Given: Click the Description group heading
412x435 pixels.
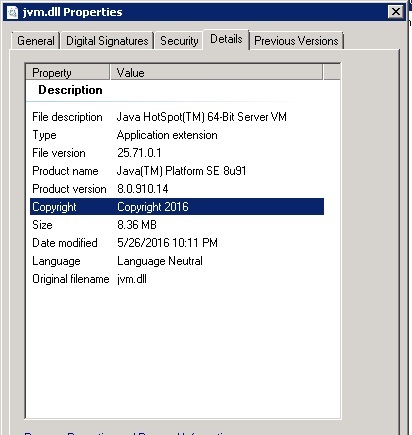Looking at the screenshot, I should (70, 90).
